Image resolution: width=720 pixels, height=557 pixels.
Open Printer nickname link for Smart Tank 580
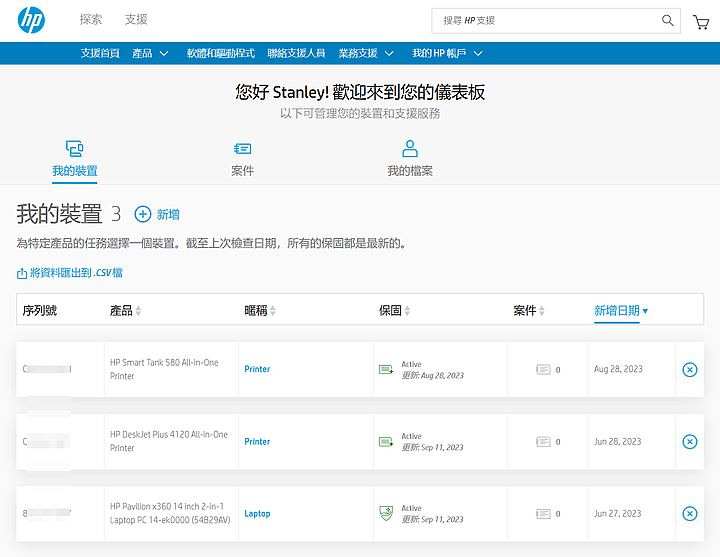[x=257, y=369]
